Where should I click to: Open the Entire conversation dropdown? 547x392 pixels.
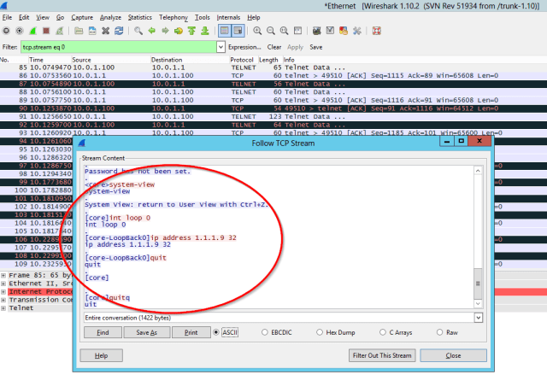479,318
